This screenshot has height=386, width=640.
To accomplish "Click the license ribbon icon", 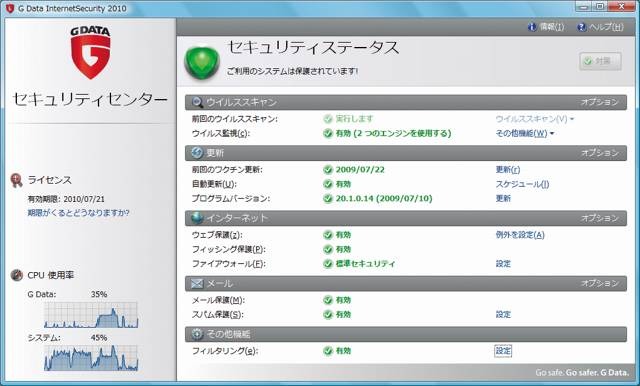I will click(x=16, y=180).
